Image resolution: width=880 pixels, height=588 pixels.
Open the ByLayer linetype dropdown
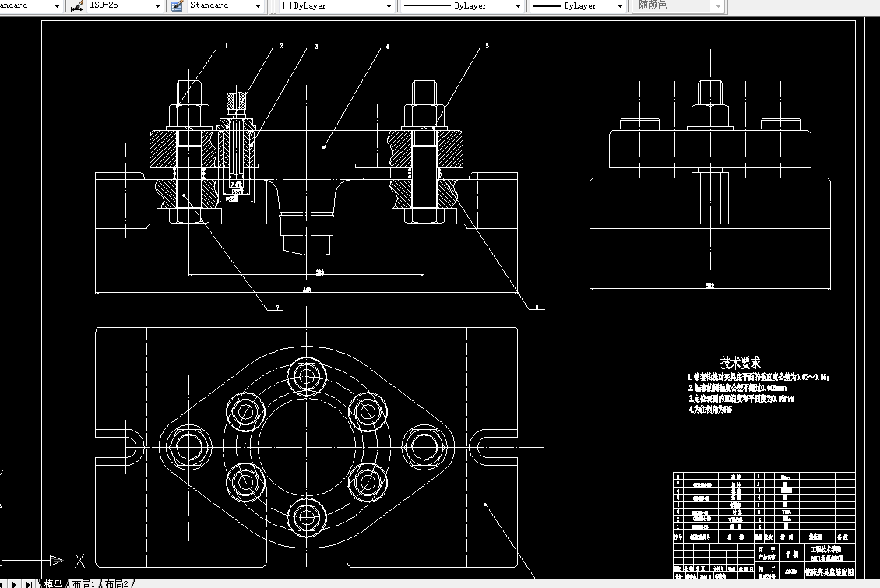518,6
